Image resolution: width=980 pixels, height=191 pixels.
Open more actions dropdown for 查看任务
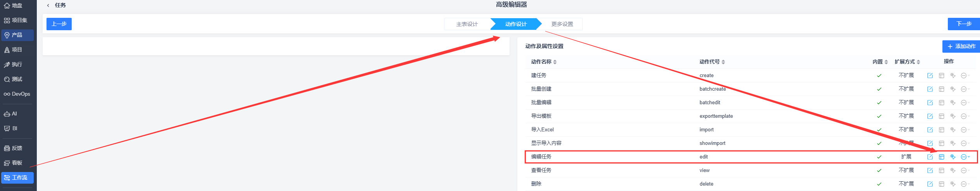(965, 170)
